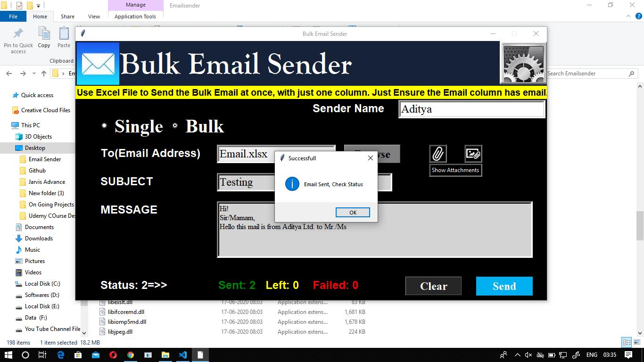Click the Copy ribbon icon
644x362 pixels.
coord(44,38)
